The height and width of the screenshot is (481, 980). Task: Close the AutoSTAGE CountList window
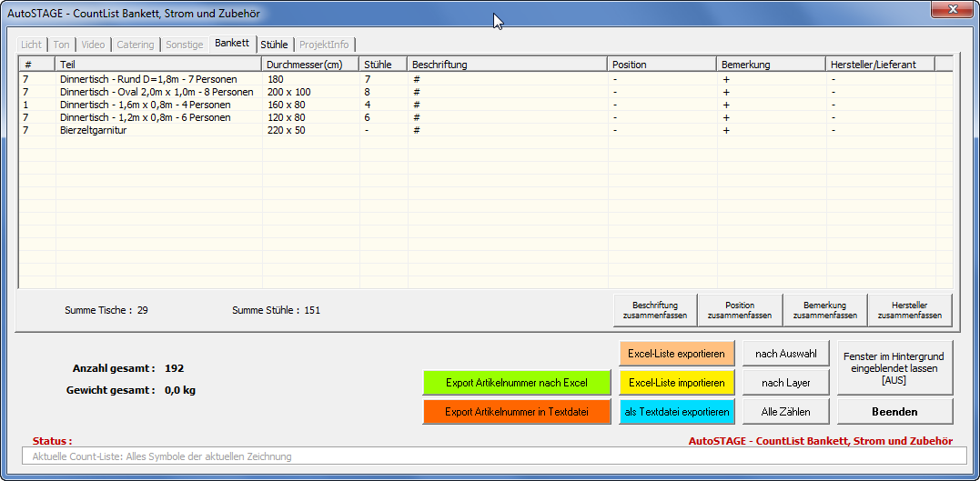coord(952,9)
